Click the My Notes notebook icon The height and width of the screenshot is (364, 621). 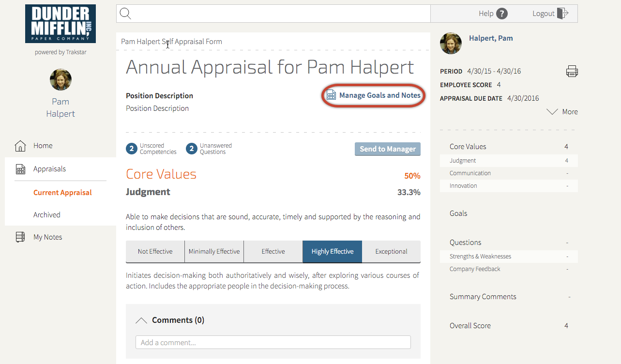pos(20,237)
